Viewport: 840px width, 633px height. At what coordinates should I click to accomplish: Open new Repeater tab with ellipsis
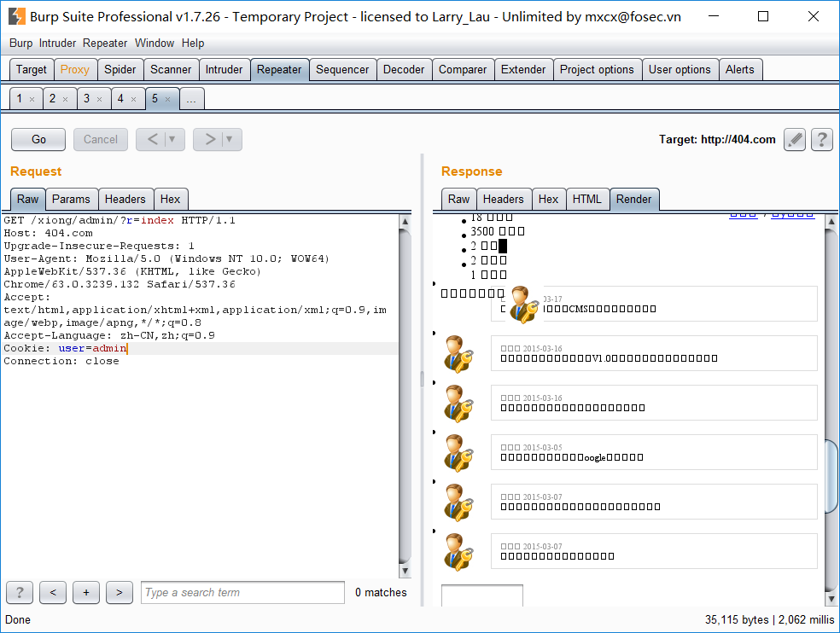(191, 99)
